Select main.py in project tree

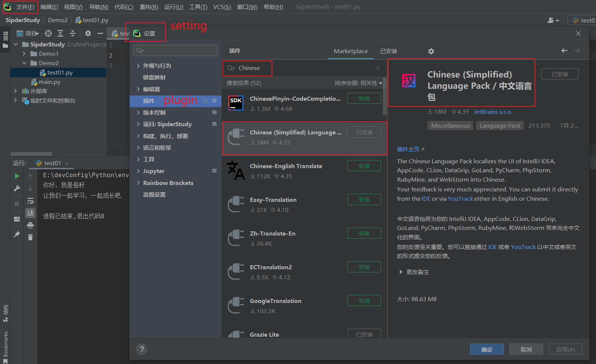tap(49, 82)
